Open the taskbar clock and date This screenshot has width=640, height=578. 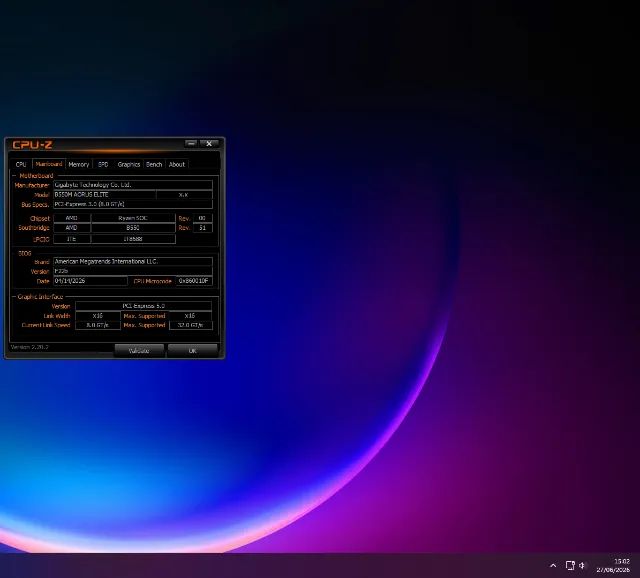(x=613, y=566)
